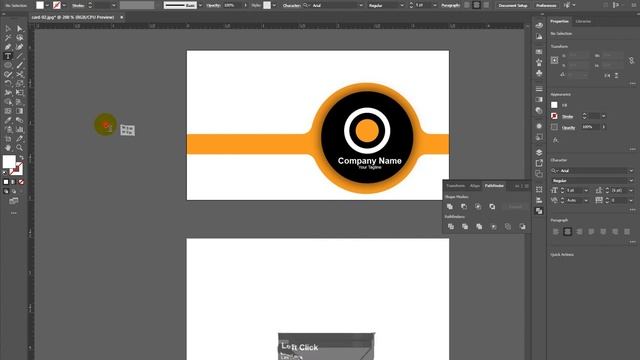The height and width of the screenshot is (360, 640).
Task: Expand Regular font style dropdown in Properties
Action: pyautogui.click(x=631, y=180)
